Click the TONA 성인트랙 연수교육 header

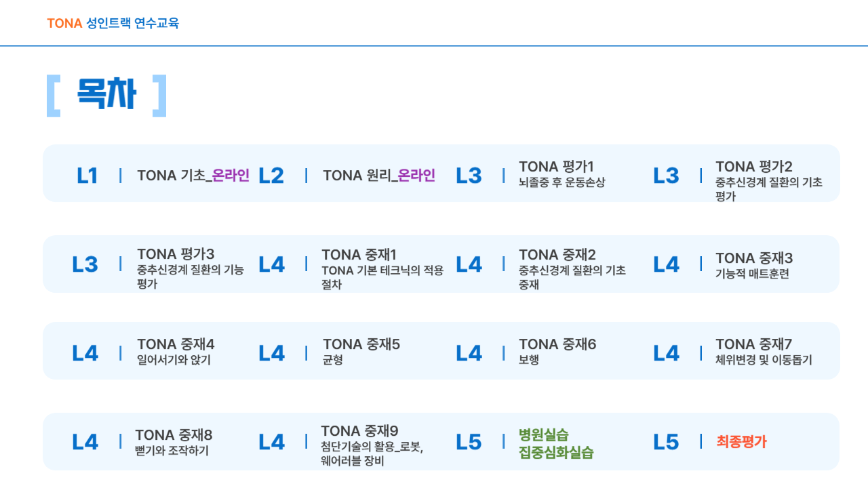113,23
